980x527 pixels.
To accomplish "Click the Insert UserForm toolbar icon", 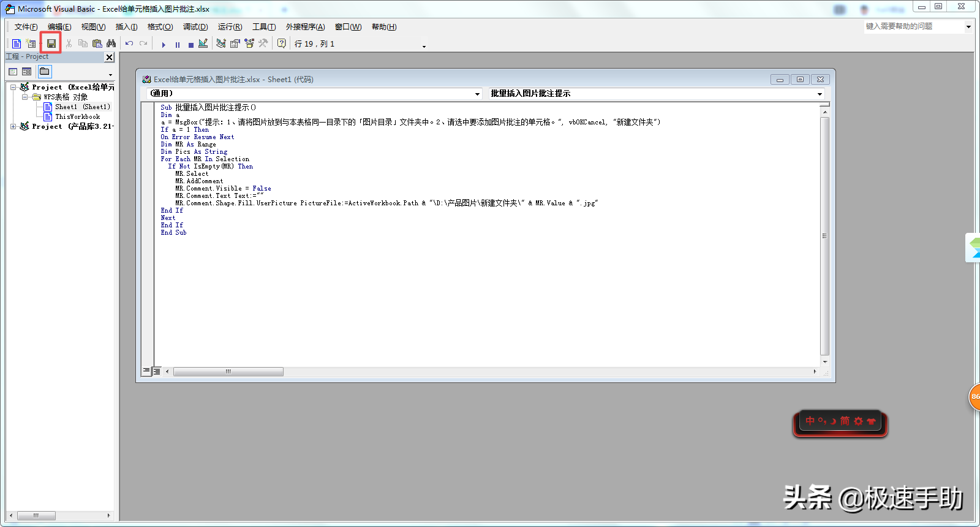I will coord(31,44).
